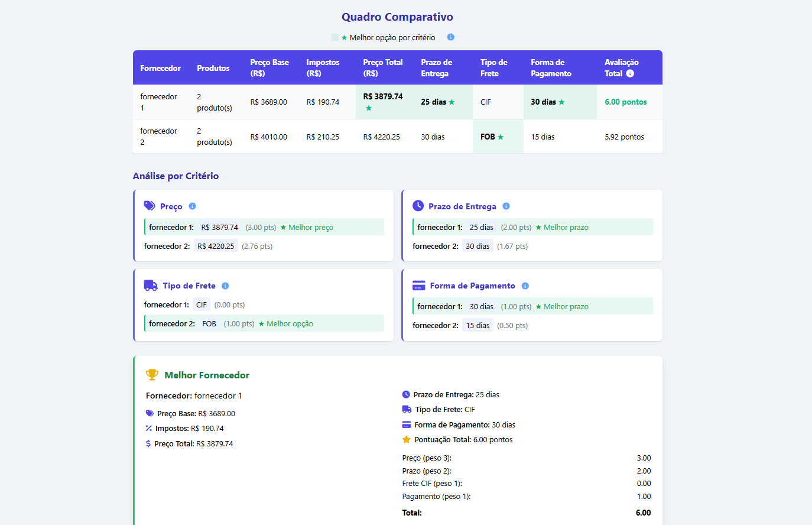812x525 pixels.
Task: Click the (3.00 pts) value in Preço card
Action: [x=261, y=228]
